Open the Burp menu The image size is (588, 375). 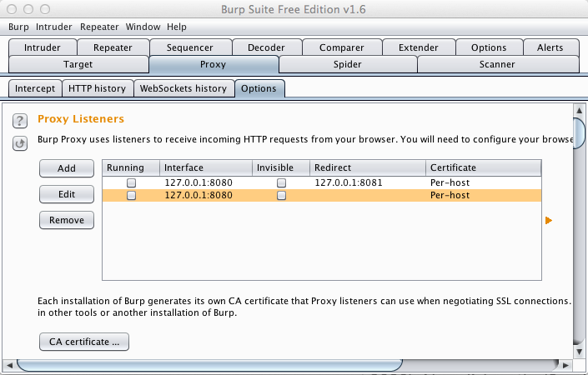18,27
